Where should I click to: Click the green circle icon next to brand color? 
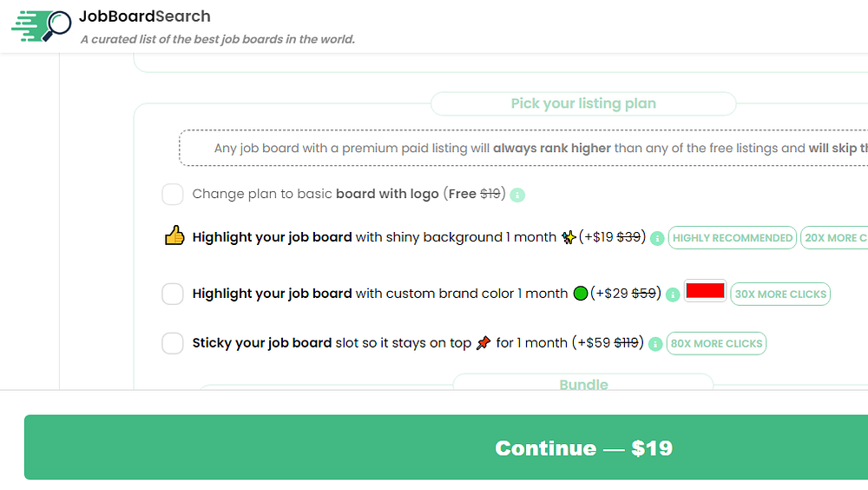tap(581, 294)
